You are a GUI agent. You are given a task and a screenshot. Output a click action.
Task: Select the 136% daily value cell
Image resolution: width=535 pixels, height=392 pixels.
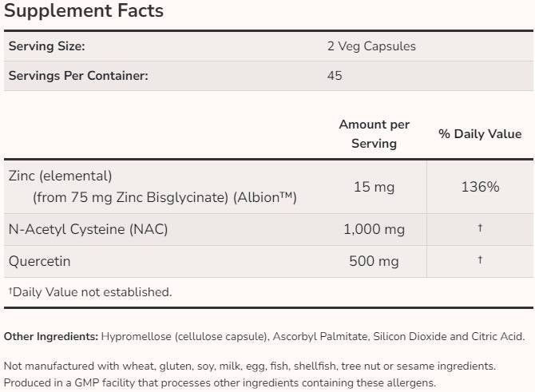tap(480, 187)
